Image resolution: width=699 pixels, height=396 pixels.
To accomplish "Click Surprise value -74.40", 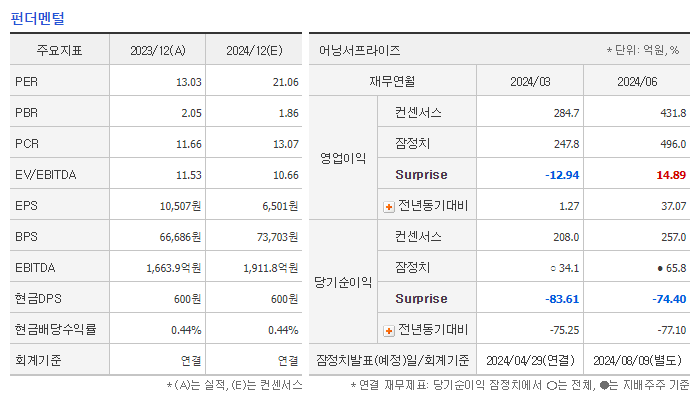I will [x=669, y=299].
